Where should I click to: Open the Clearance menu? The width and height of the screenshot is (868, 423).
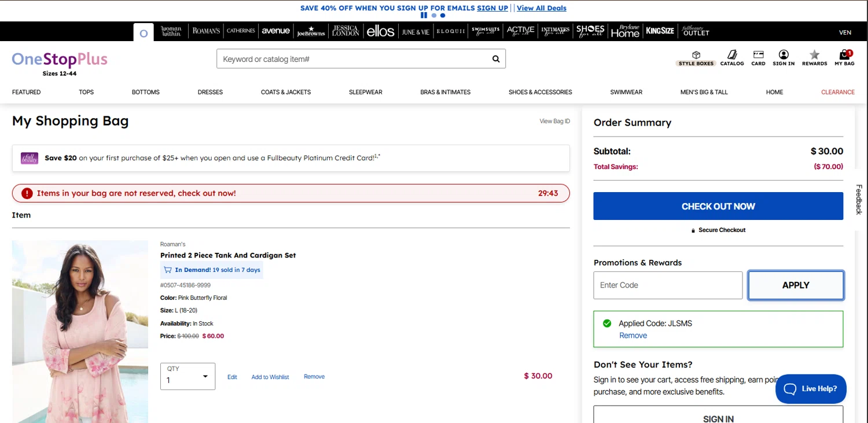pos(837,92)
